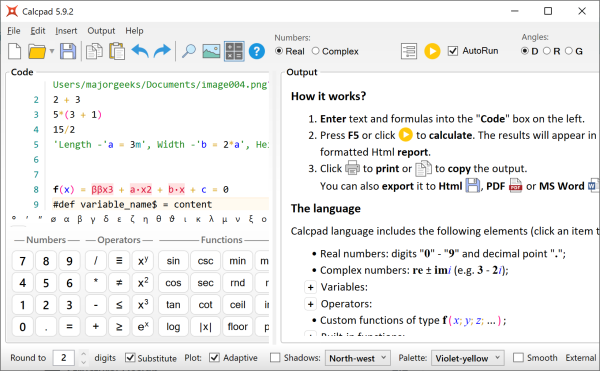The height and width of the screenshot is (371, 600).
Task: Save the document using floppy disk icon
Action: pyautogui.click(x=68, y=51)
